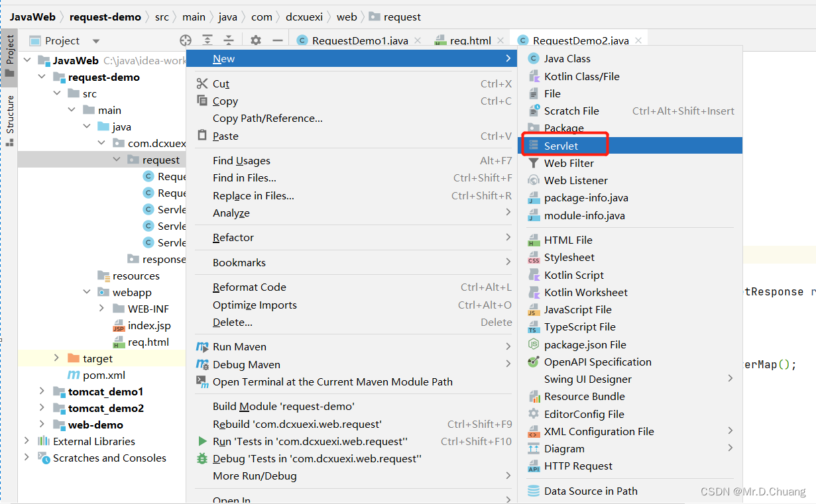
Task: Click Reformat Code in the context menu
Action: coord(249,287)
